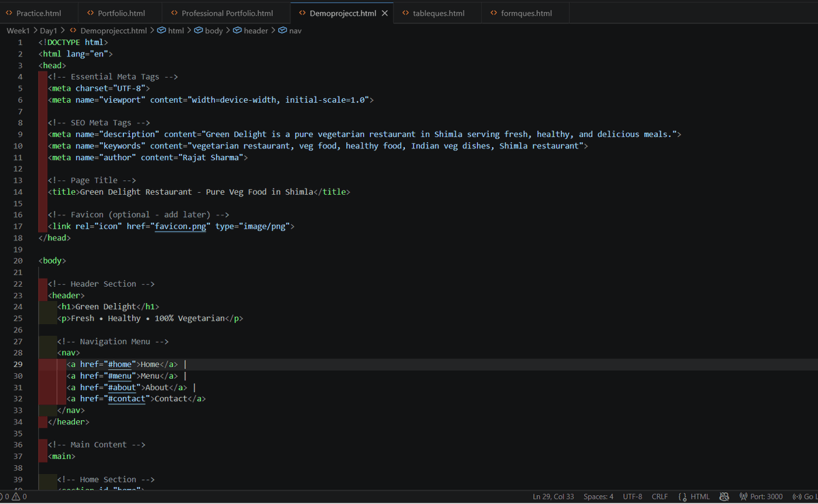The height and width of the screenshot is (504, 818).
Task: Click the Navigation Menu comment
Action: coord(112,341)
